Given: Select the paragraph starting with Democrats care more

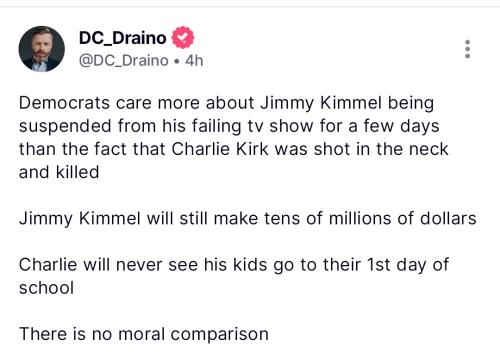Looking at the screenshot, I should (x=233, y=137).
